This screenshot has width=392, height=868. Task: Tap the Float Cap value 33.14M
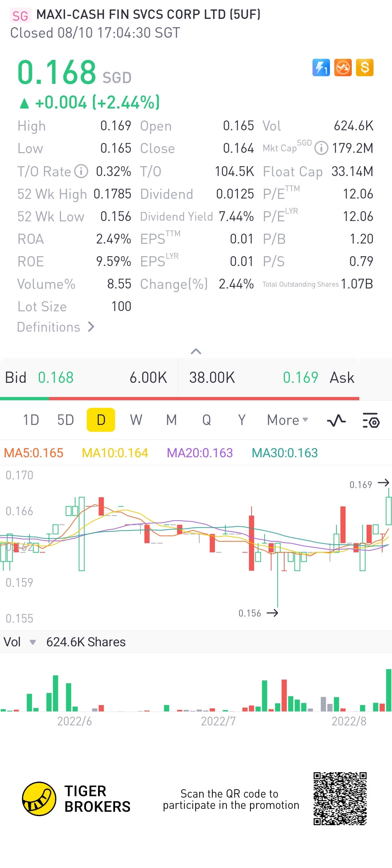tap(352, 171)
